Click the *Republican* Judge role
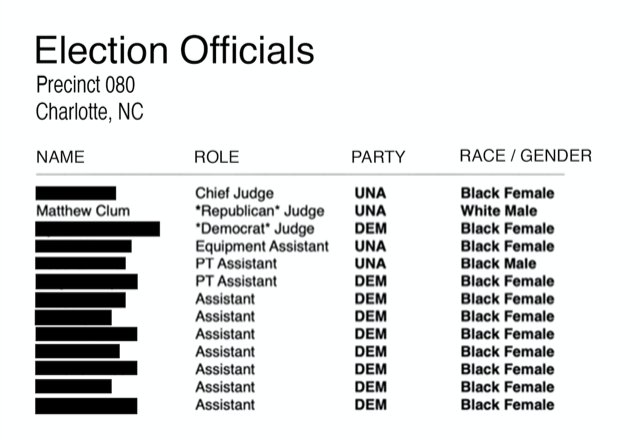This screenshot has height=442, width=640. click(260, 211)
